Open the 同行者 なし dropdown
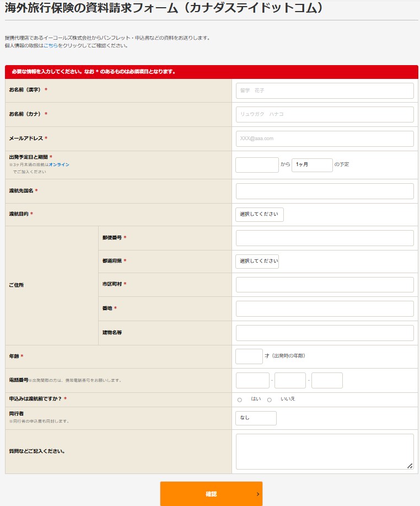 256,418
